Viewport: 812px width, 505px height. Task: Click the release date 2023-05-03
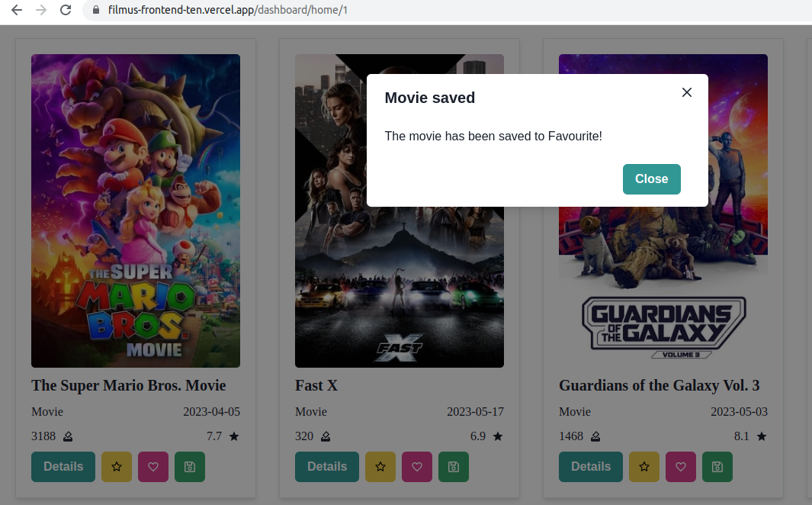(740, 412)
